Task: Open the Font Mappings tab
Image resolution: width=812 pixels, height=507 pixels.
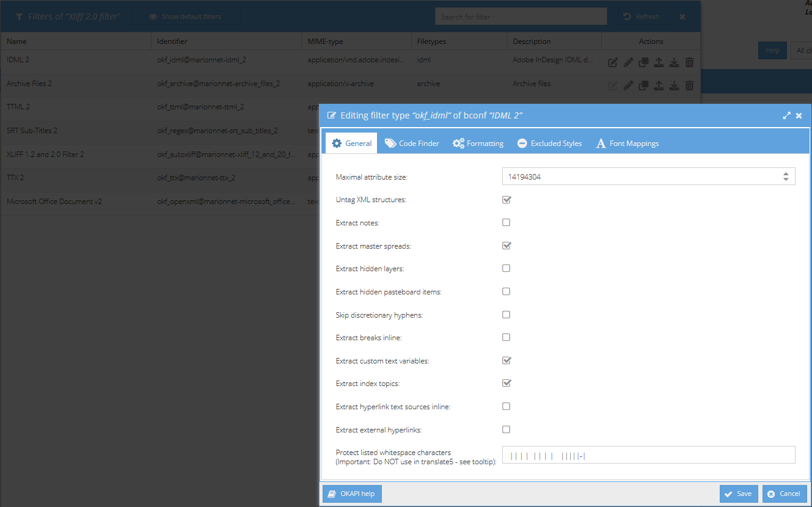Action: pyautogui.click(x=627, y=144)
